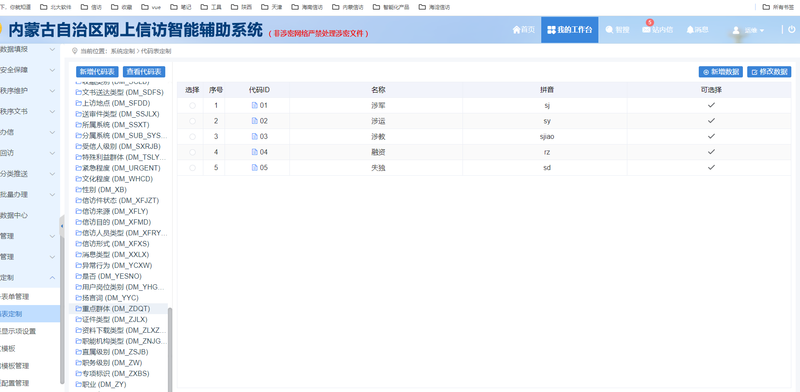Open folder 文化程度 (DM_WHCD)
The width and height of the screenshot is (800, 392).
click(114, 179)
